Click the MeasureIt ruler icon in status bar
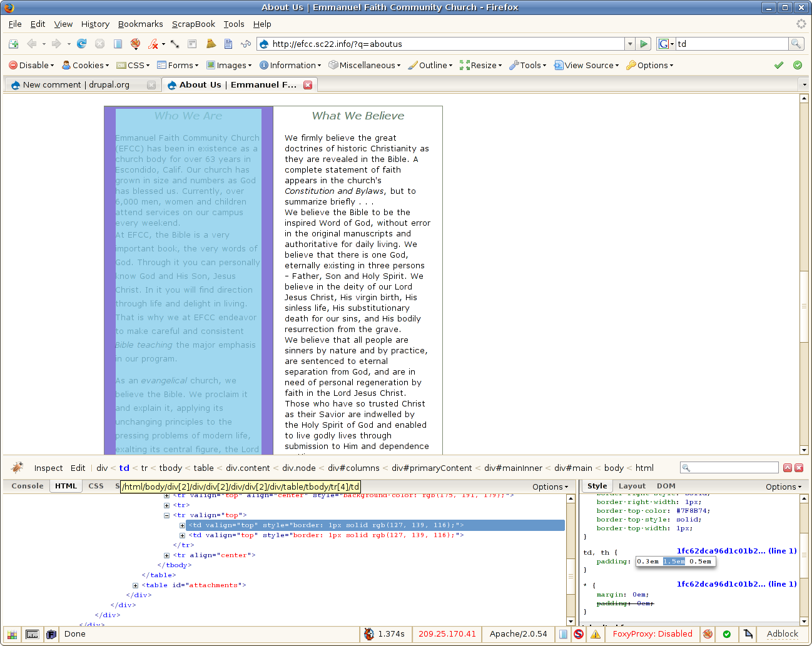812x646 pixels. [32, 634]
